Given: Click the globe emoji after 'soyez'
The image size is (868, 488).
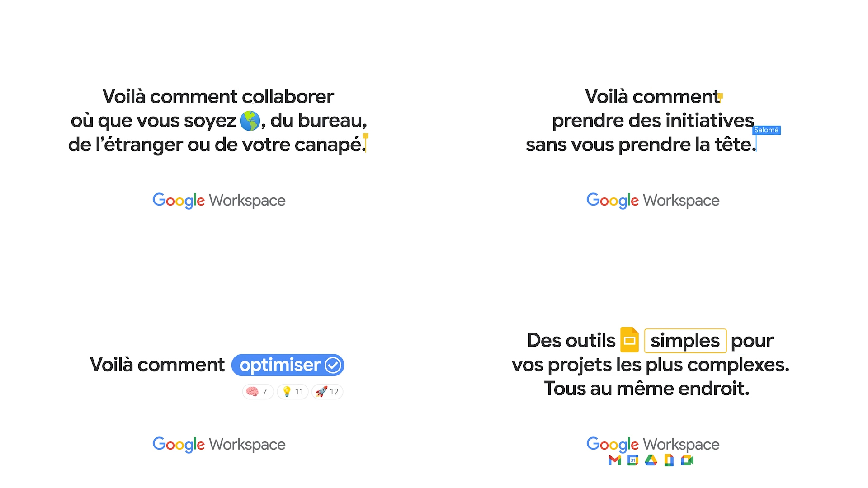Looking at the screenshot, I should point(250,121).
